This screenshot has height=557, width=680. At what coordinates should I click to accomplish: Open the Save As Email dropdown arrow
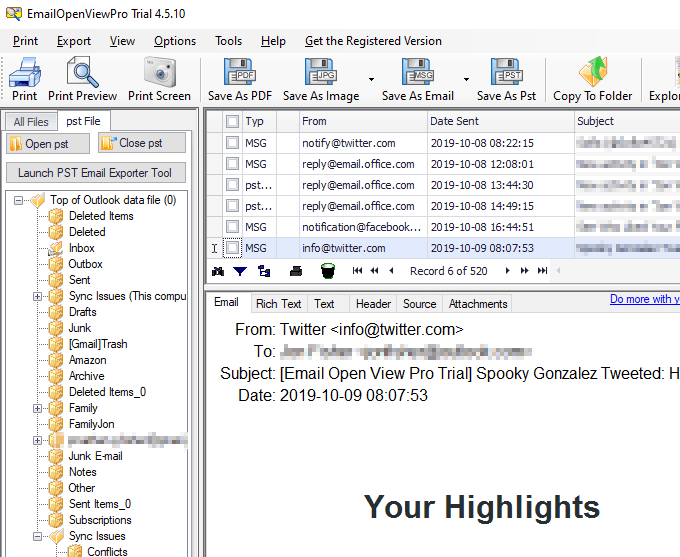pyautogui.click(x=466, y=79)
